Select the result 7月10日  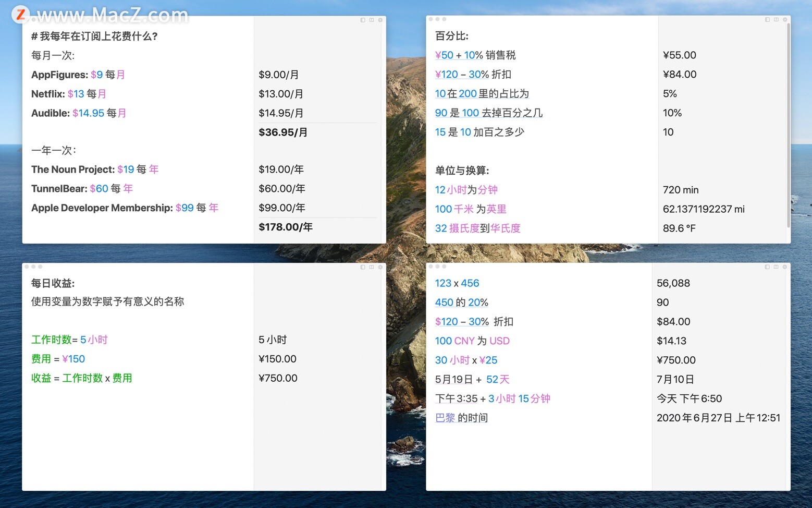[x=675, y=380]
